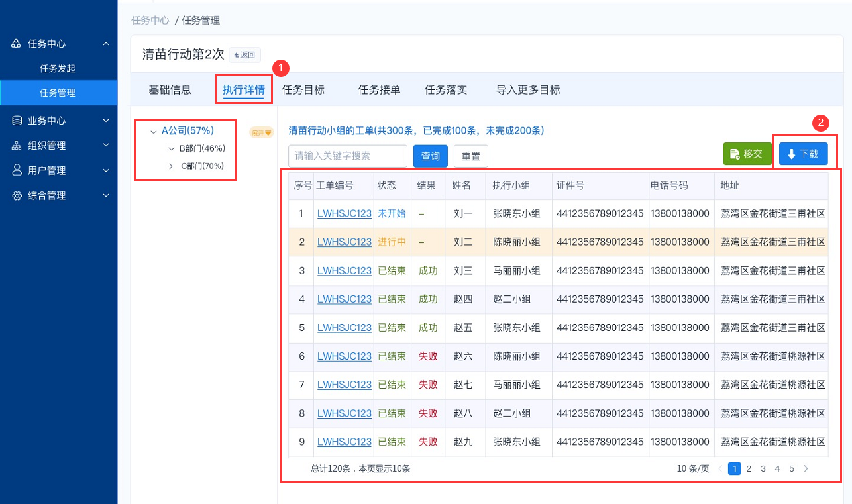Select the B部门(46%) tree label
This screenshot has width=852, height=504.
[x=202, y=149]
